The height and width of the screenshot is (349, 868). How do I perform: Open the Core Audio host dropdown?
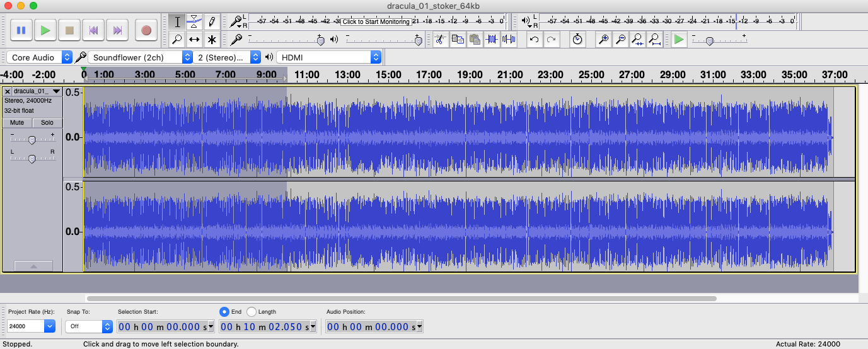40,57
